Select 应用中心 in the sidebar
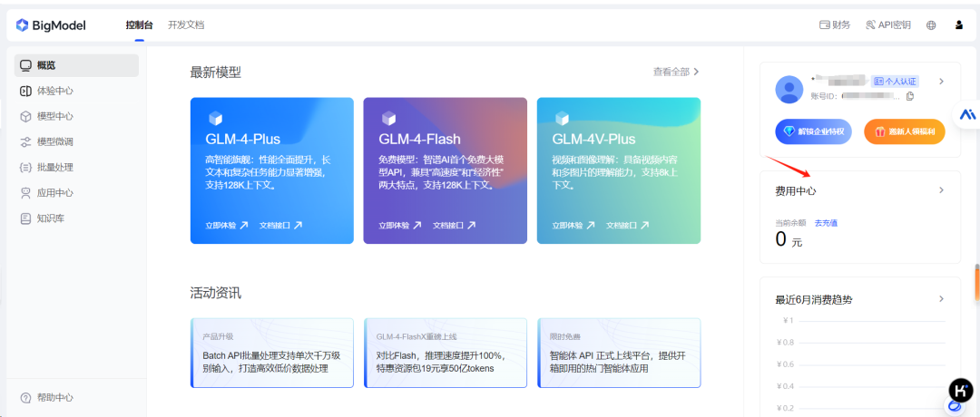980x417 pixels. pos(76,193)
